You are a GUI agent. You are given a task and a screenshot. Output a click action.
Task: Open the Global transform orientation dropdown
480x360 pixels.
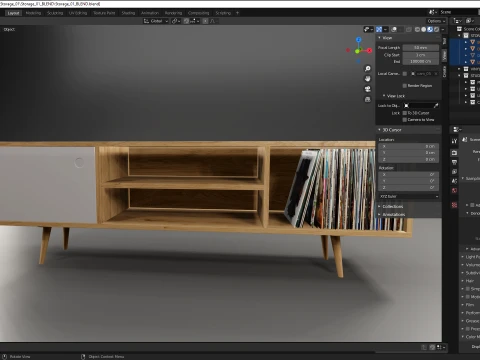tap(156, 21)
